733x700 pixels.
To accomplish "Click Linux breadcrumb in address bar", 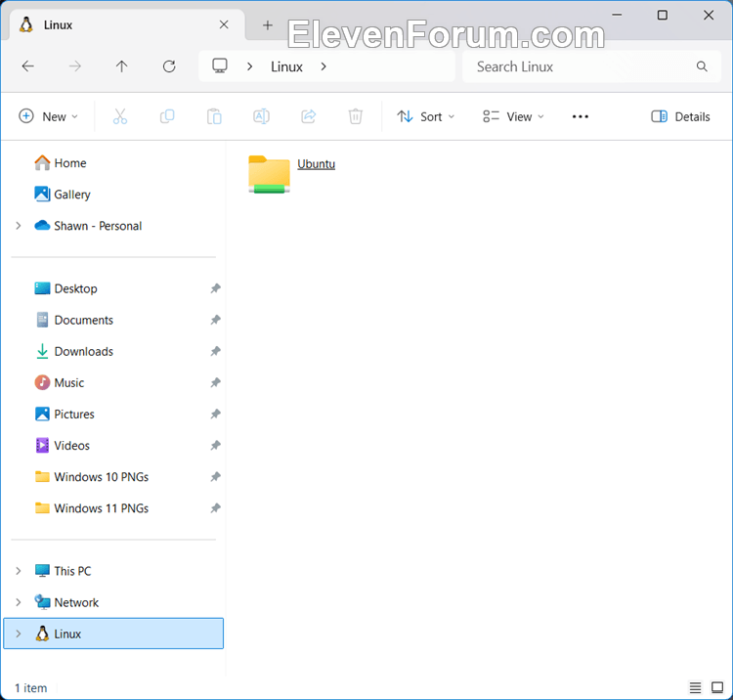I will (286, 66).
